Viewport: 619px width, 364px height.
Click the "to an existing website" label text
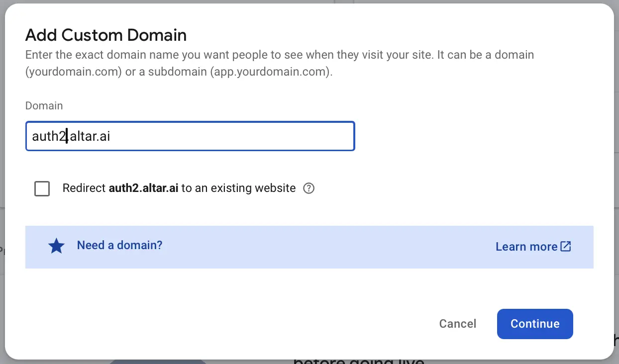click(x=238, y=188)
